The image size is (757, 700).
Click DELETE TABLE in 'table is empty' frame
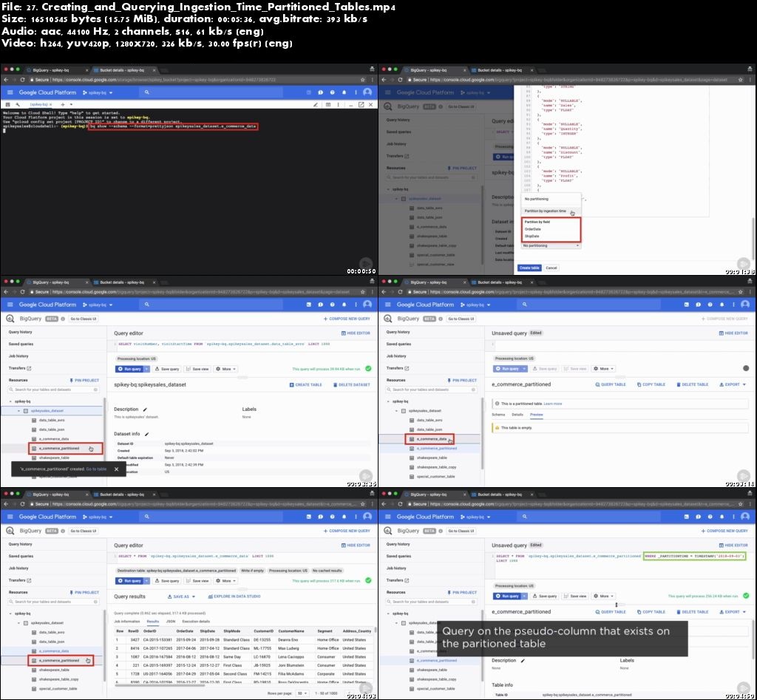click(692, 385)
